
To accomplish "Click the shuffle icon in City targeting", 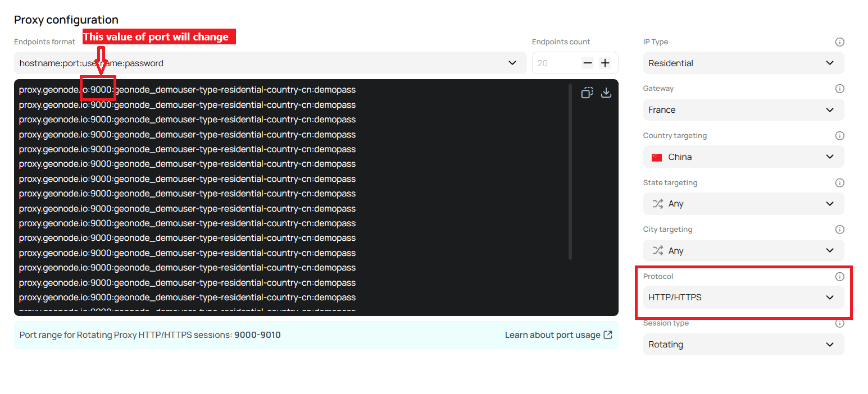I will pos(657,250).
